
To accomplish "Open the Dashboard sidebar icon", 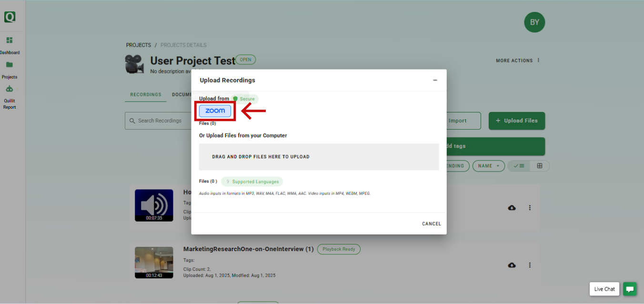I will (x=10, y=41).
